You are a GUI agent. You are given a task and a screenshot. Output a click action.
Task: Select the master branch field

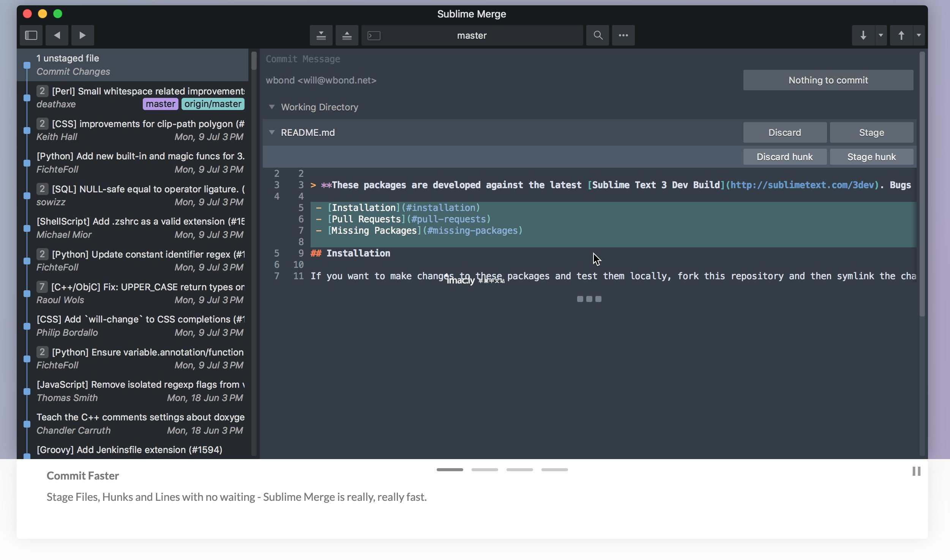pos(472,35)
